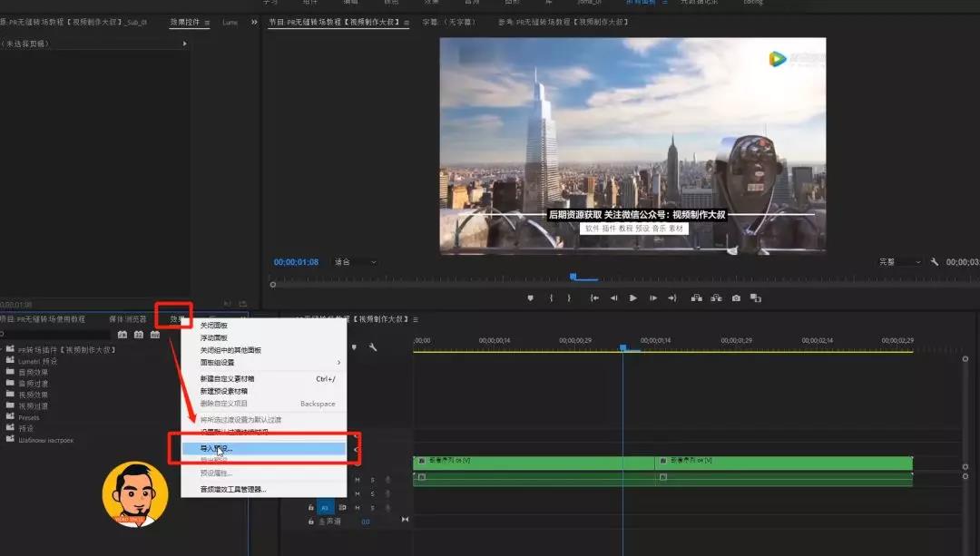Export frame with the camera icon
The width and height of the screenshot is (980, 556).
(736, 298)
